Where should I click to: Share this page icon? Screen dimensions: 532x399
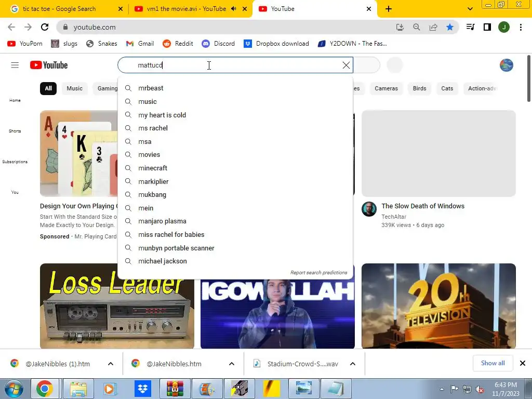433,27
